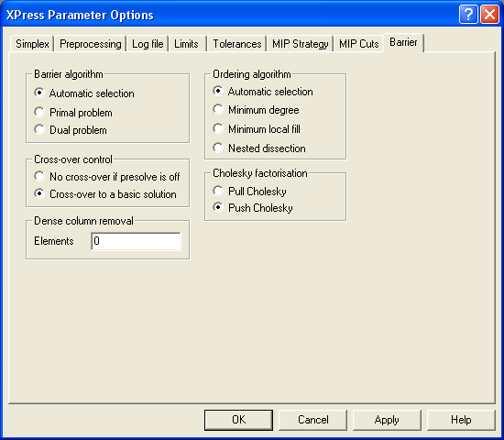Click the dense column Elements input field

(136, 241)
